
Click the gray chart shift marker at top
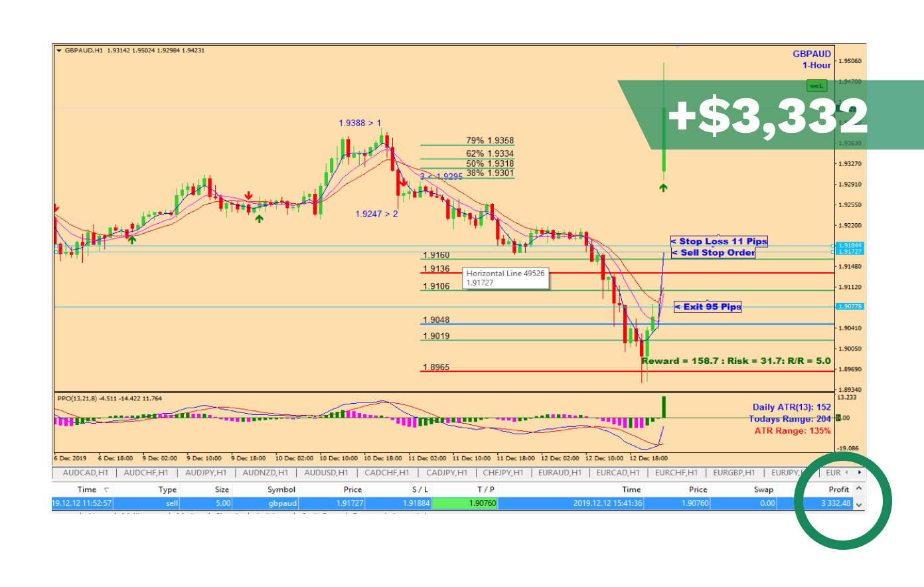tap(677, 47)
